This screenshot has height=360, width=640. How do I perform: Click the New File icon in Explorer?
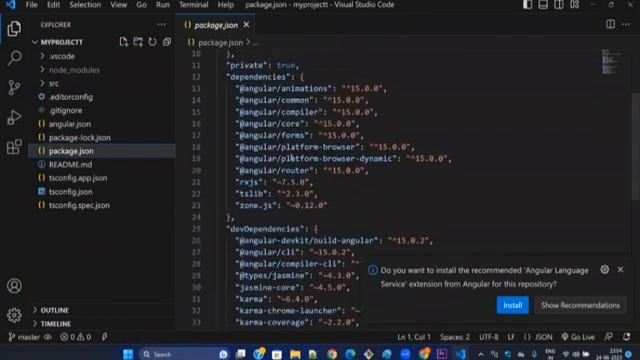pos(123,42)
